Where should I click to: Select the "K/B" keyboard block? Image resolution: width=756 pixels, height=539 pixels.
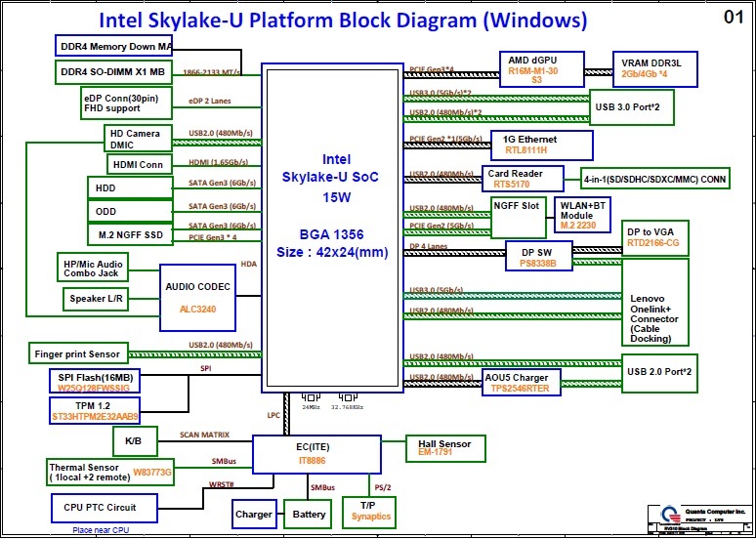coord(135,441)
